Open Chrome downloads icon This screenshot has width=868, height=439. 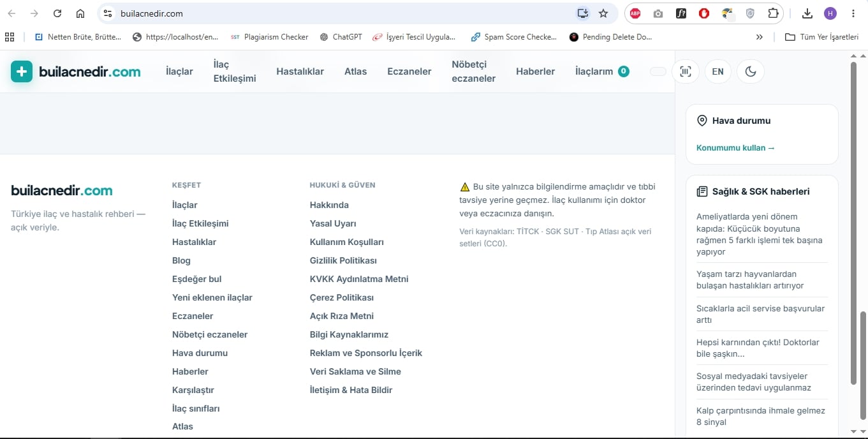(x=807, y=13)
